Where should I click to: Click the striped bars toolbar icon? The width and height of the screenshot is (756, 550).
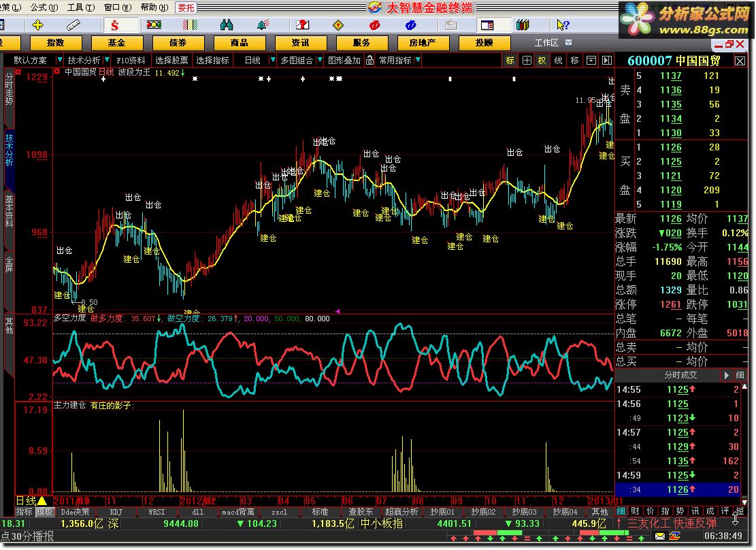pos(190,25)
